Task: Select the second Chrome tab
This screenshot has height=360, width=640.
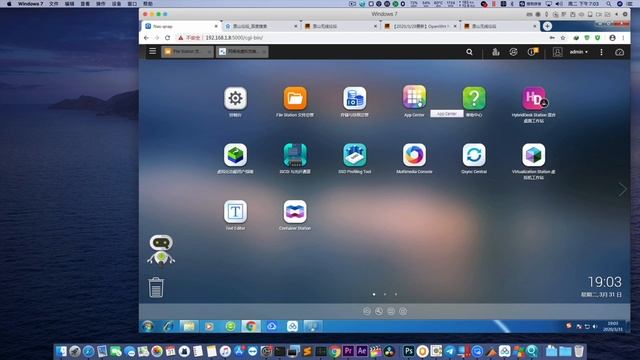Action: click(x=261, y=26)
